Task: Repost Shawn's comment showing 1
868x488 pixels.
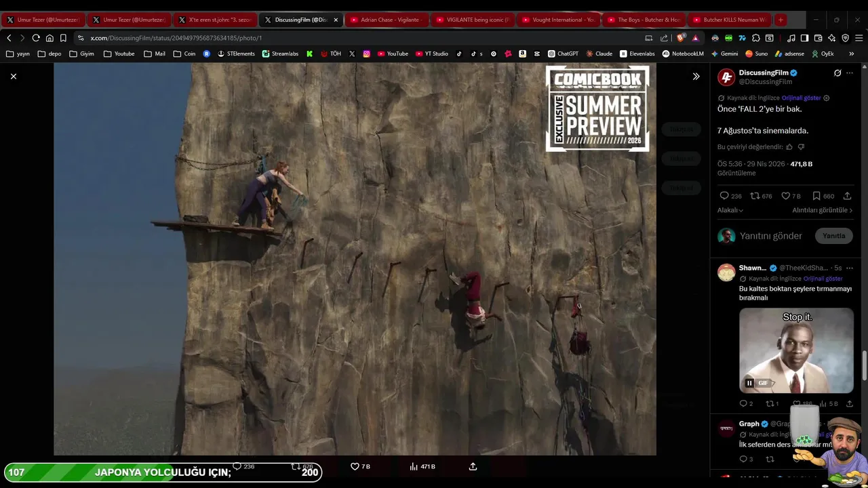Action: (x=772, y=404)
